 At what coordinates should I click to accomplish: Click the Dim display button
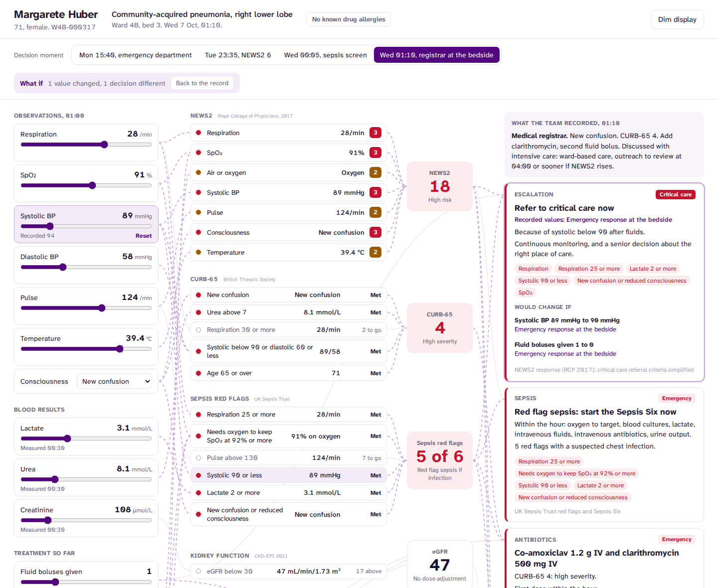pyautogui.click(x=677, y=19)
